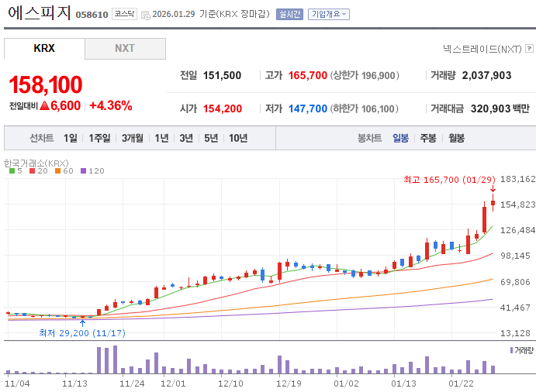The height and width of the screenshot is (392, 536).
Task: Click the 실시간 button
Action: tap(289, 14)
